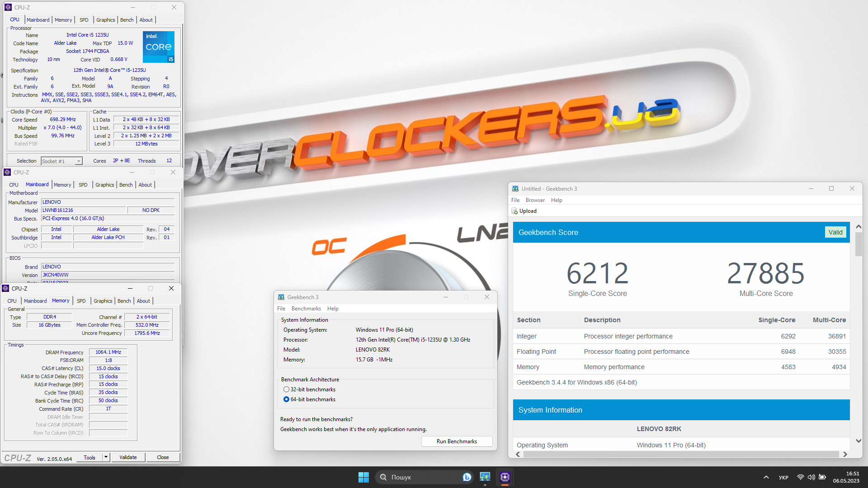868x488 pixels.
Task: Select CPU tab in the Mainboard CPU-Z window
Action: (14, 185)
